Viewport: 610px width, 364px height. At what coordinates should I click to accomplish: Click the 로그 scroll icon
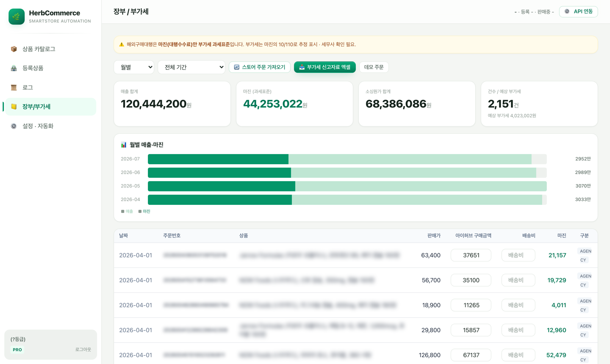[x=14, y=88]
